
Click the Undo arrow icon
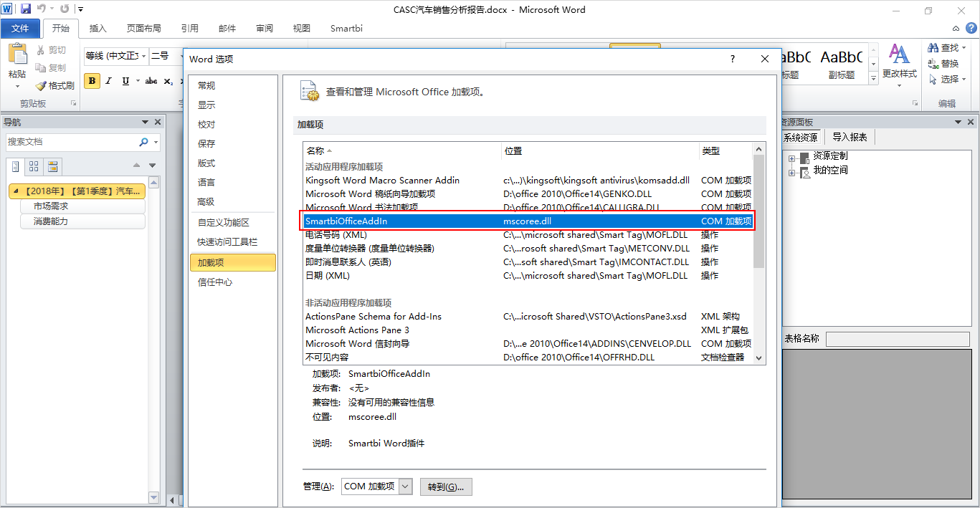pyautogui.click(x=42, y=9)
